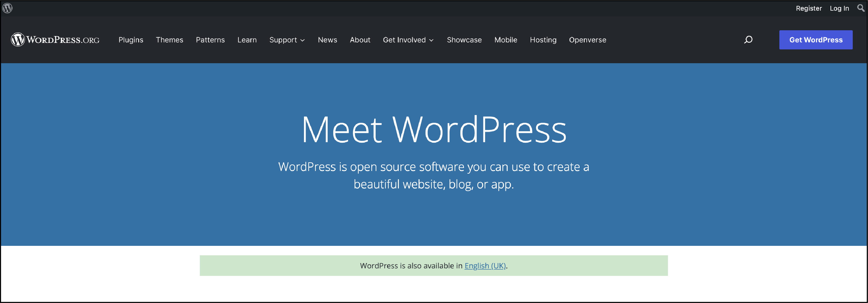Screen dimensions: 868x303
Task: Select the Mobile menu item
Action: (x=506, y=40)
